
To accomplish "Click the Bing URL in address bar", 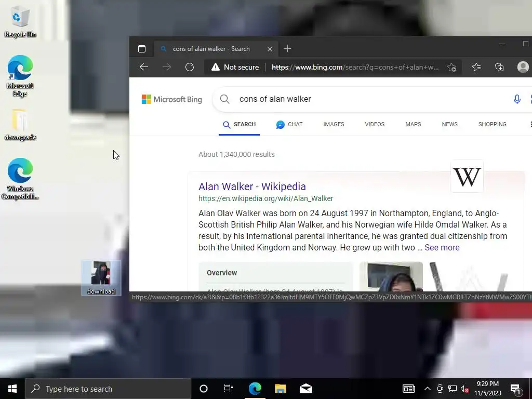I will tap(355, 67).
